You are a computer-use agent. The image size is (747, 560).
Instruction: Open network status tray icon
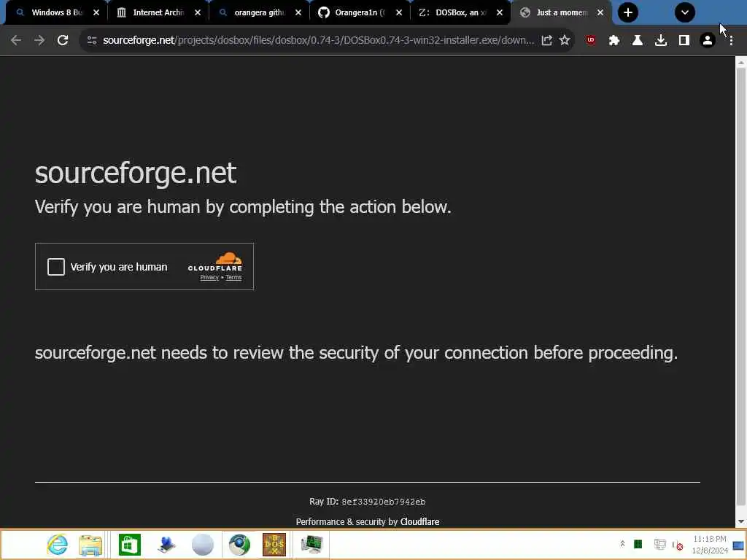coord(659,544)
